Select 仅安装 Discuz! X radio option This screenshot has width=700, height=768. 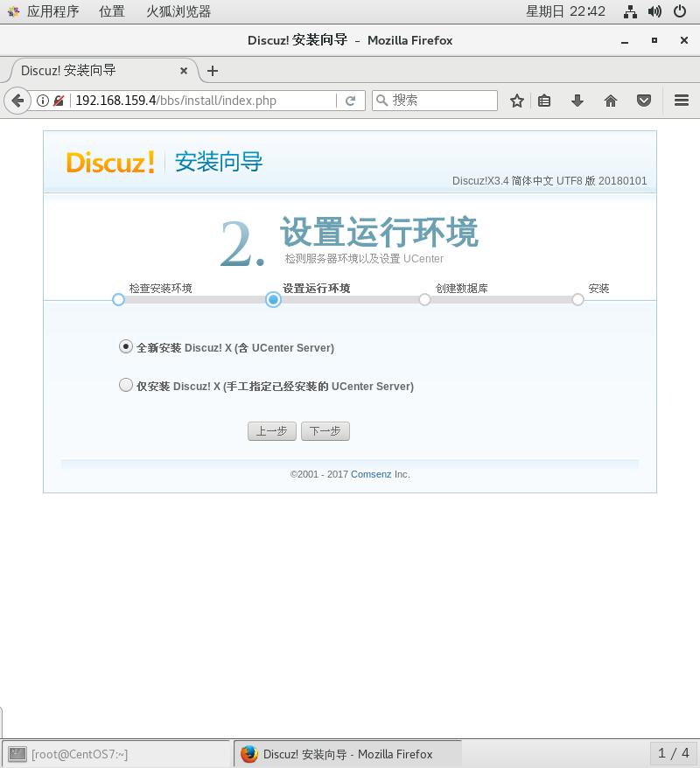126,385
